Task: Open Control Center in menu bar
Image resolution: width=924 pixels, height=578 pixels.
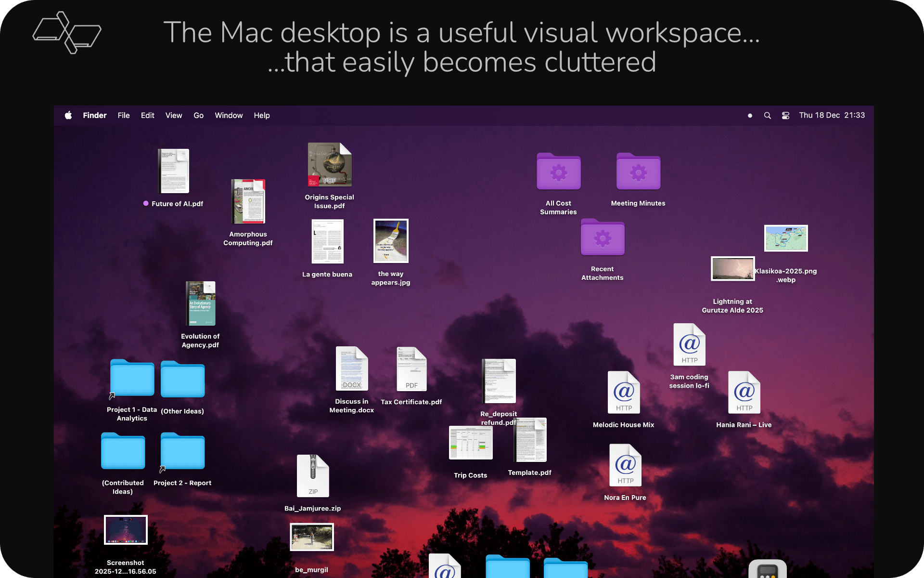Action: (785, 116)
